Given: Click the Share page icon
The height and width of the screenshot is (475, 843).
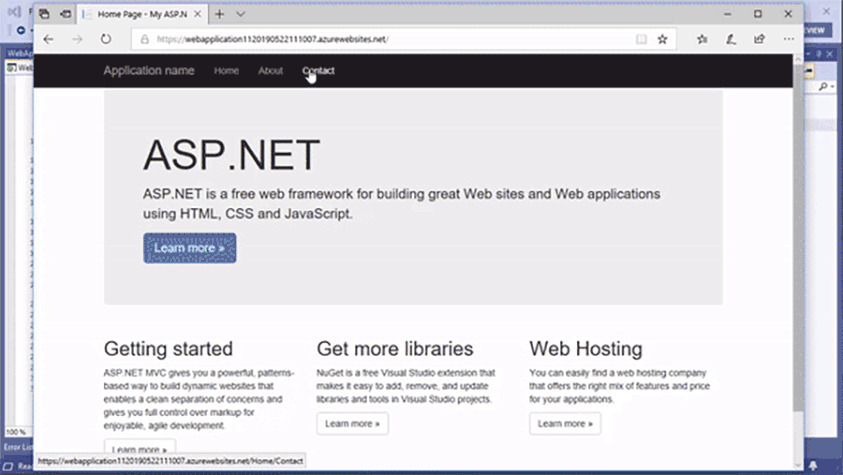Looking at the screenshot, I should click(760, 39).
